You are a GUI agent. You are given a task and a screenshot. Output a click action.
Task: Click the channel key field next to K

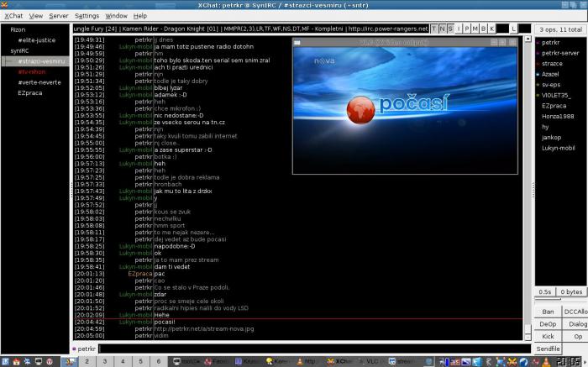(x=502, y=29)
